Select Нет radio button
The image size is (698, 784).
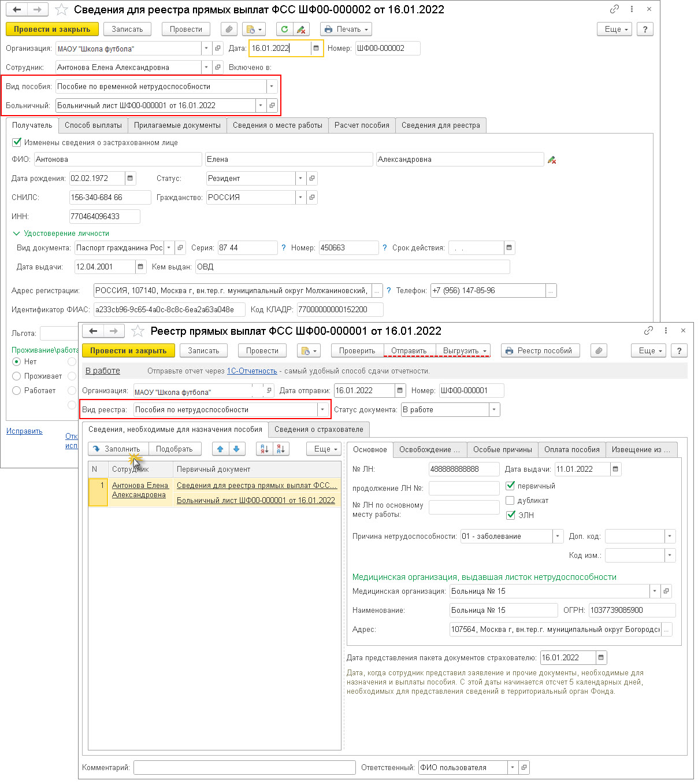coord(16,361)
